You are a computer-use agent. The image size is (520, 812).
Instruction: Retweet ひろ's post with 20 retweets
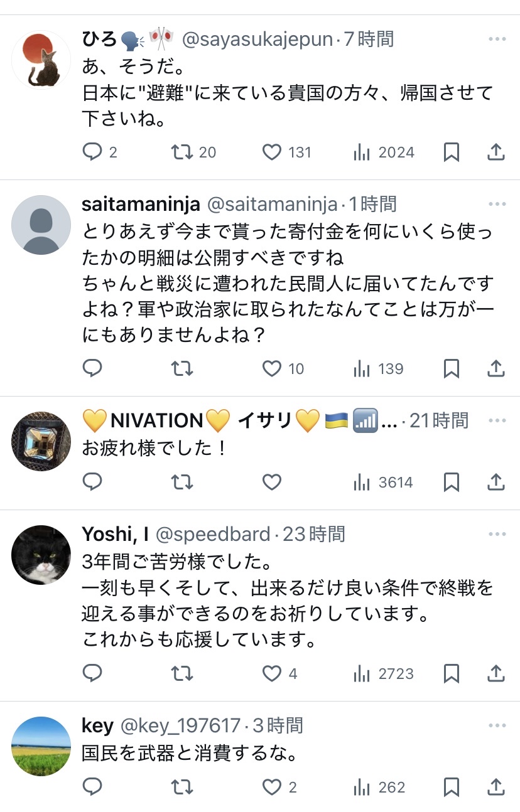pos(182,152)
